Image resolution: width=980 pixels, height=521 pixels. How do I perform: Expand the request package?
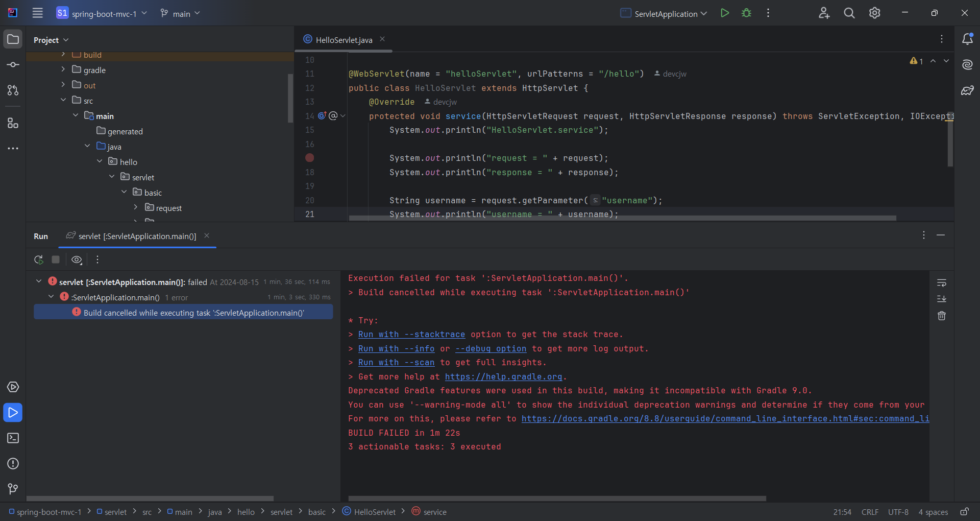pyautogui.click(x=136, y=207)
